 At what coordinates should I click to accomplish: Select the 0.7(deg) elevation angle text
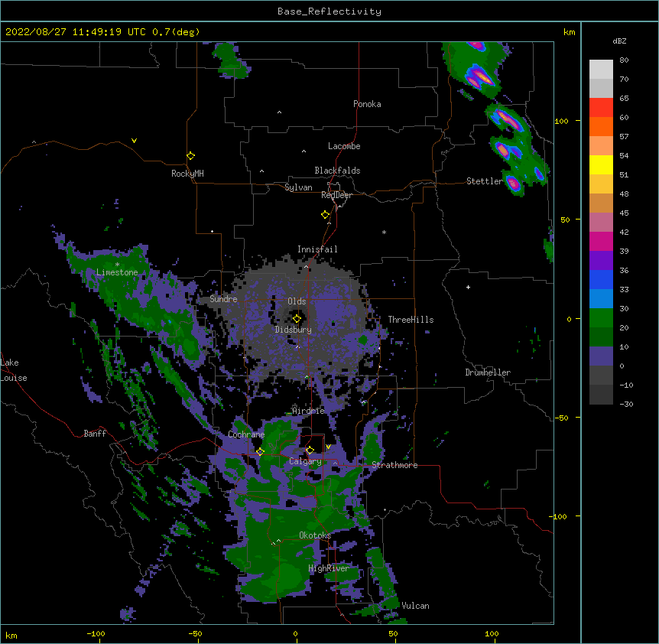point(176,32)
